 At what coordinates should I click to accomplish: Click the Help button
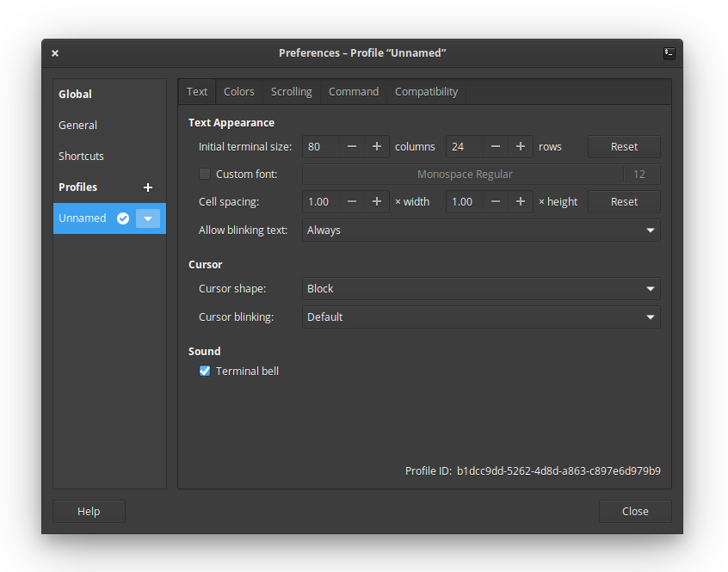[x=89, y=511]
